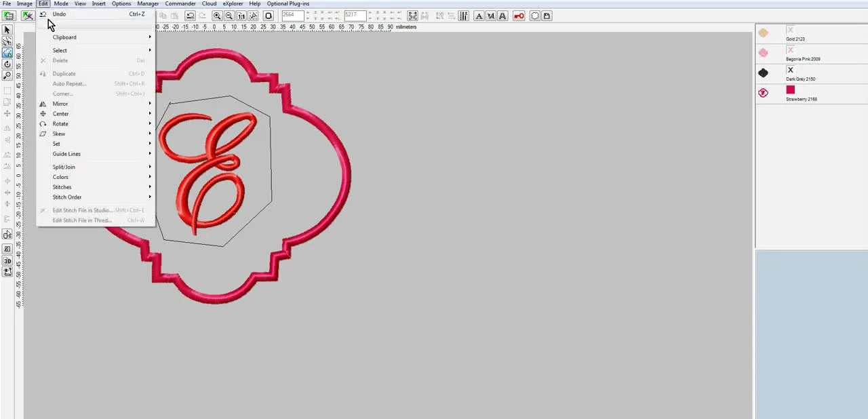Expand the Colors submenu
Image resolution: width=868 pixels, height=419 pixels.
pos(95,177)
